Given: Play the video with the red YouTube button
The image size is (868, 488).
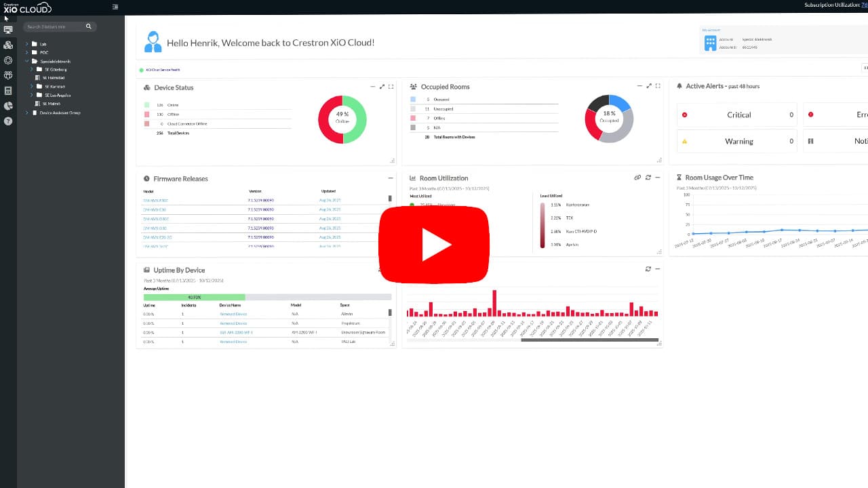Looking at the screenshot, I should (433, 244).
